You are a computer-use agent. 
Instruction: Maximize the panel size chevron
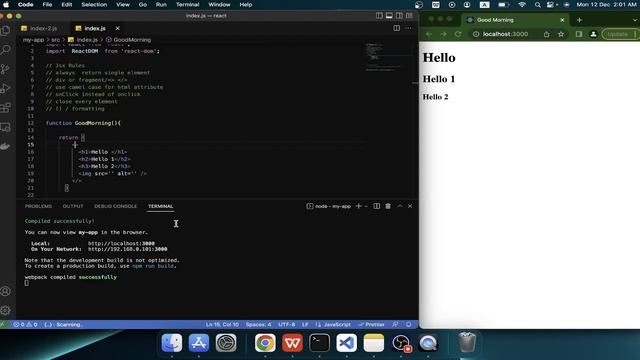pyautogui.click(x=400, y=206)
